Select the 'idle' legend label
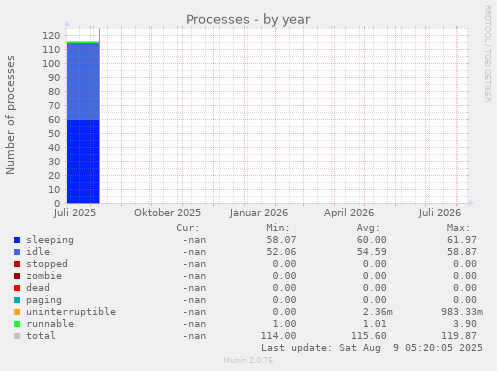This screenshot has width=497, height=371. [38, 252]
